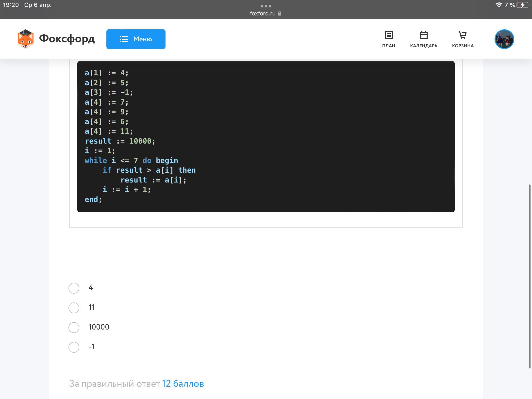Image resolution: width=532 pixels, height=399 pixels.
Task: Tap the foxford.ru address bar
Action: tap(263, 14)
